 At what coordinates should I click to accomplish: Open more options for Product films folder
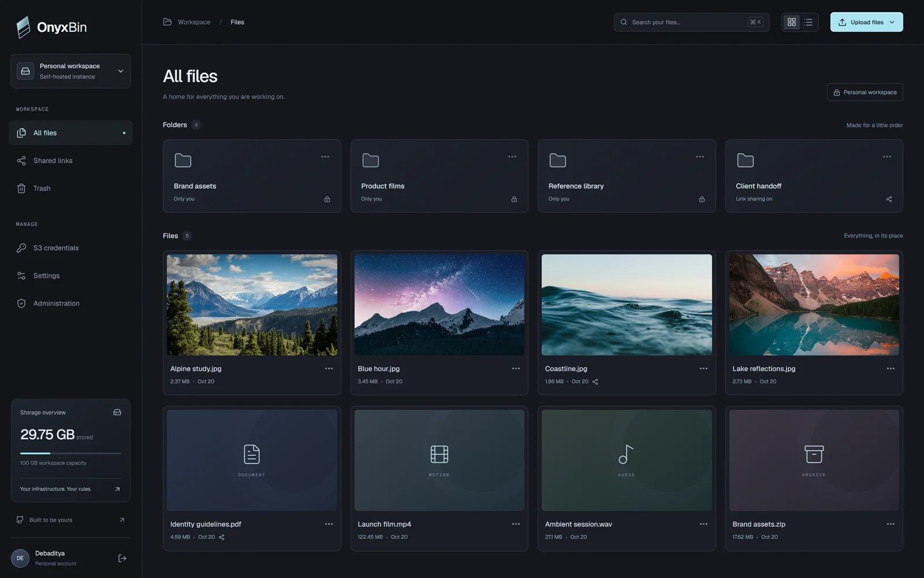click(512, 157)
